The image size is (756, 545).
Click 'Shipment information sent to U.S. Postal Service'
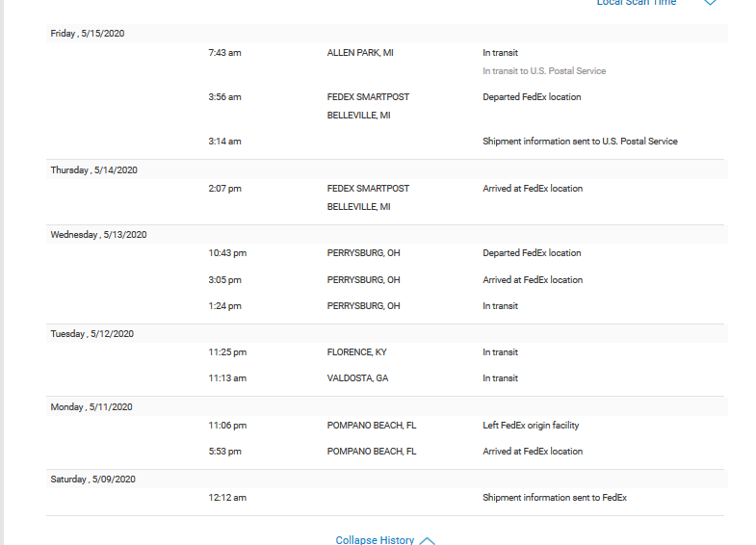click(x=580, y=142)
